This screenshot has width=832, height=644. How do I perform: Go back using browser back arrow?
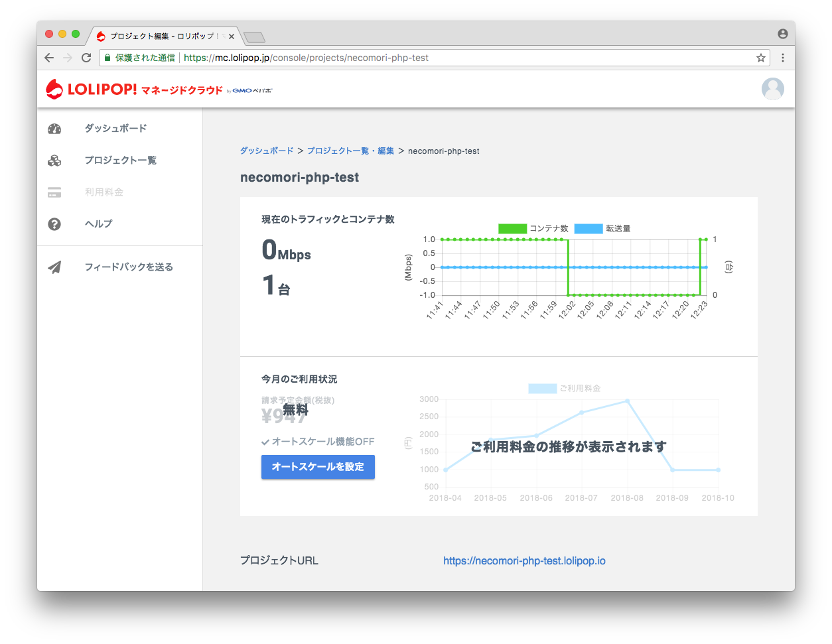point(49,58)
